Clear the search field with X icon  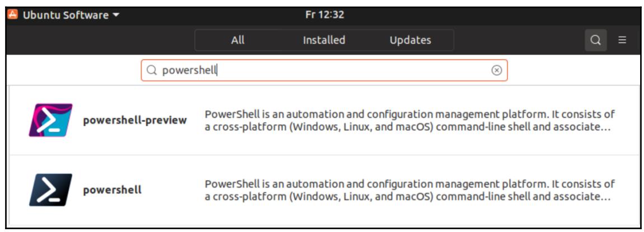496,70
